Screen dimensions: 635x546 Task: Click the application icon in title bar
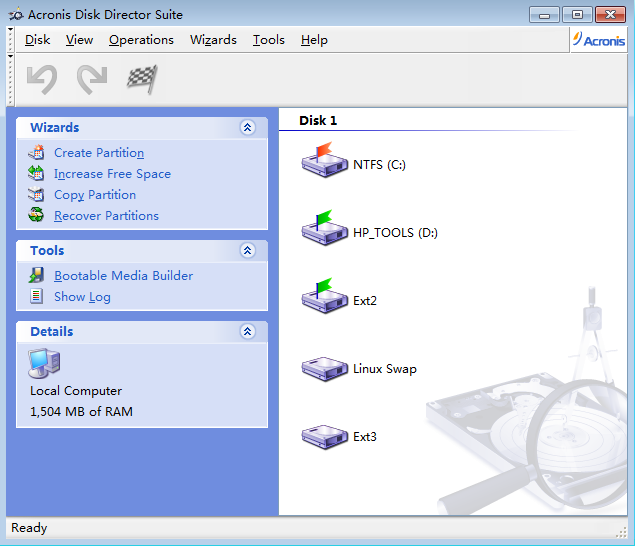(x=16, y=15)
